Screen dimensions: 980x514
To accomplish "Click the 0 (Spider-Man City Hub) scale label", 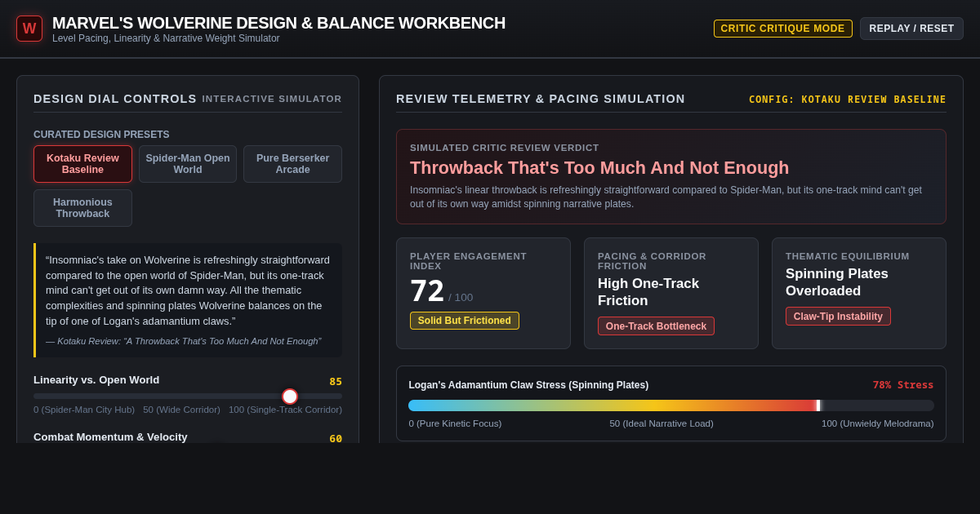I will pos(84,410).
